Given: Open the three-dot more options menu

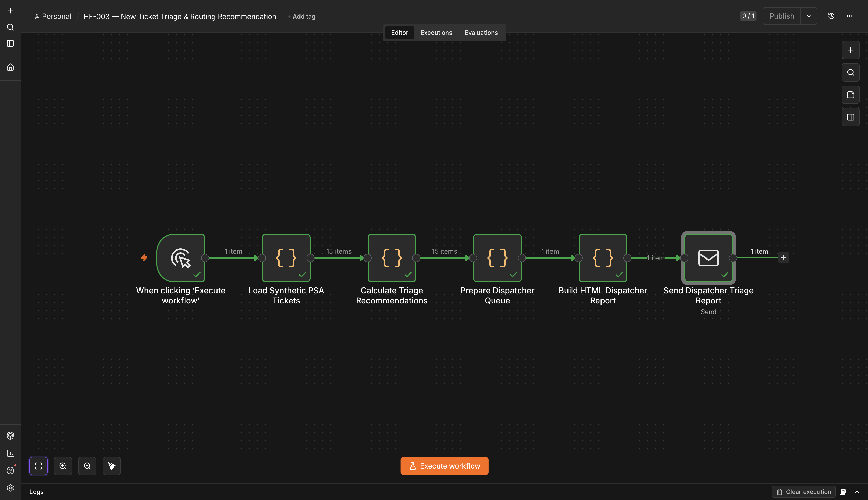Looking at the screenshot, I should [x=850, y=16].
